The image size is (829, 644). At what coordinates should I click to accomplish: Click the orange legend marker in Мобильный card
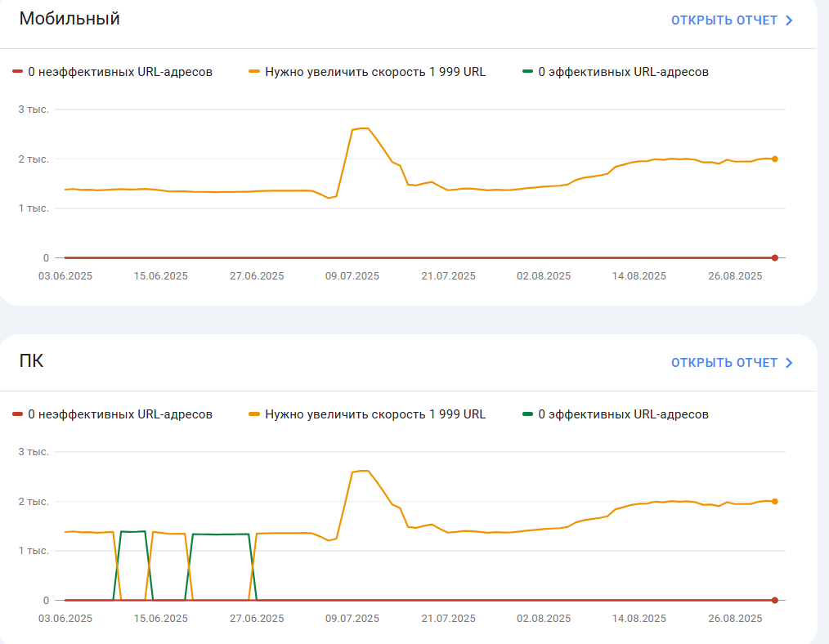click(x=254, y=71)
